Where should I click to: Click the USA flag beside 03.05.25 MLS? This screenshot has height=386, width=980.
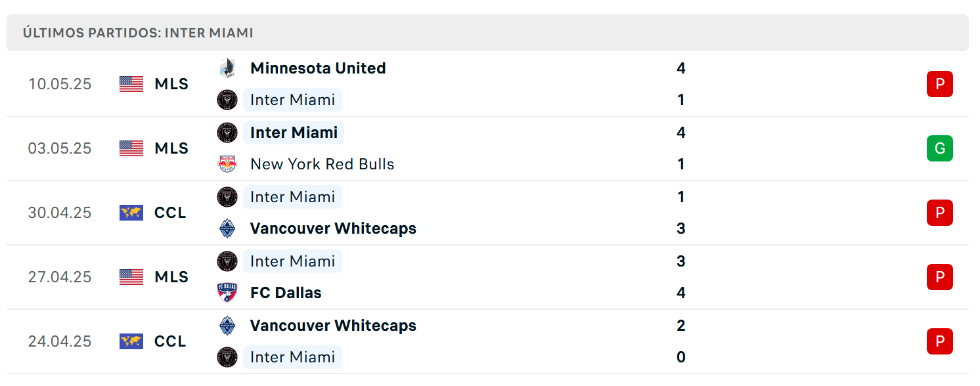[131, 148]
